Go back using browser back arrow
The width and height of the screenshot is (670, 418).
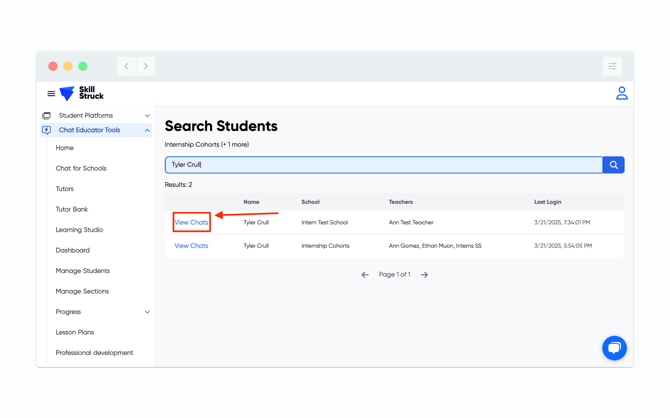tap(127, 66)
